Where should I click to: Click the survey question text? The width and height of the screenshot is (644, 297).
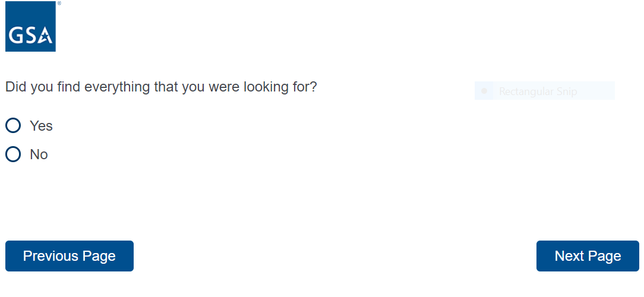(161, 87)
